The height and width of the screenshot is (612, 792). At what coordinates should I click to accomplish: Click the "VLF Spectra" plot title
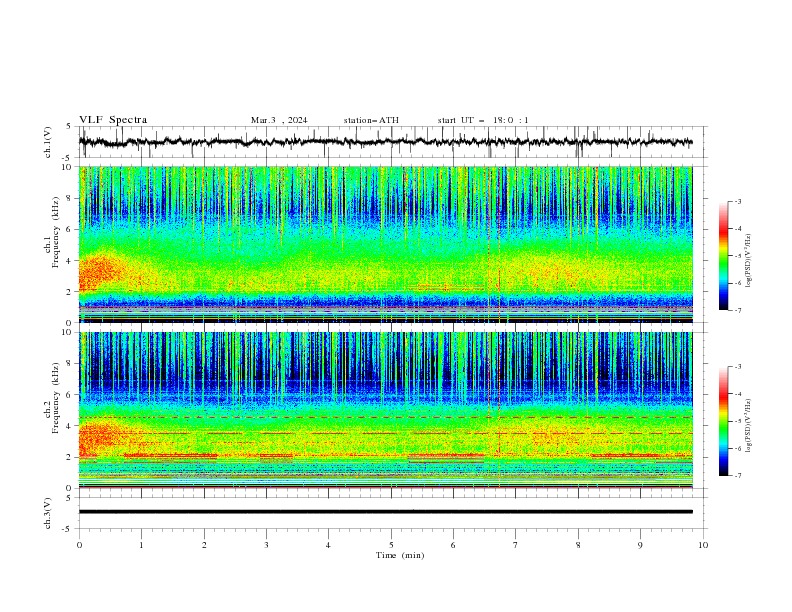113,120
